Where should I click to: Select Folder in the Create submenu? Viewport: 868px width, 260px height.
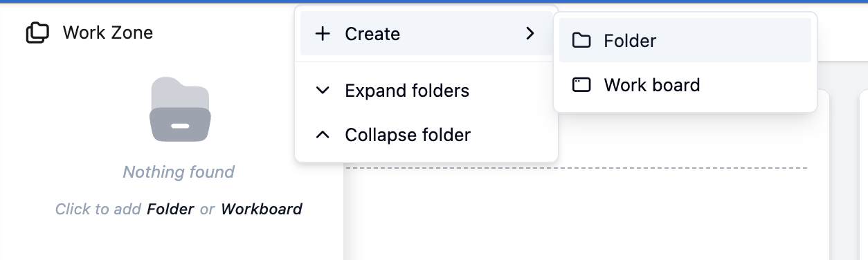[x=685, y=41]
